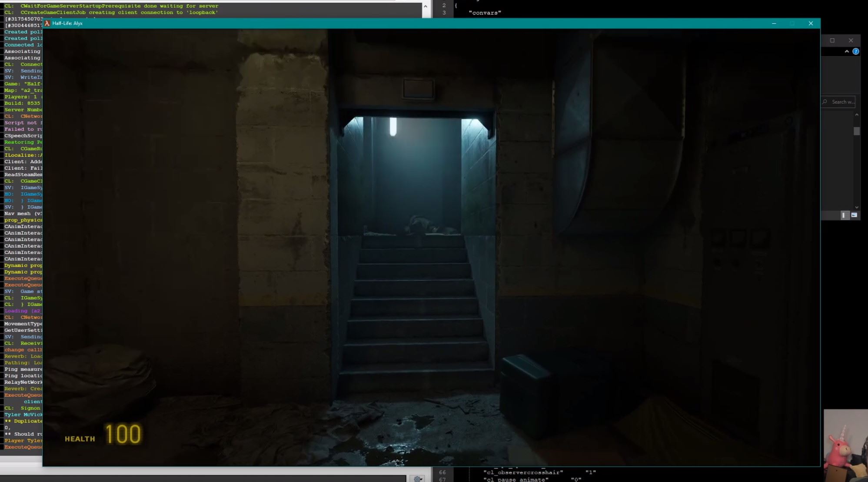The width and height of the screenshot is (868, 482).
Task: Click the magnifier icon beside the search box
Action: tap(825, 102)
